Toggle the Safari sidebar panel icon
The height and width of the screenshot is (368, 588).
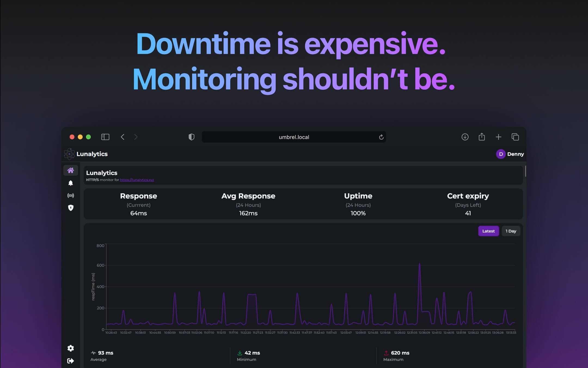105,137
